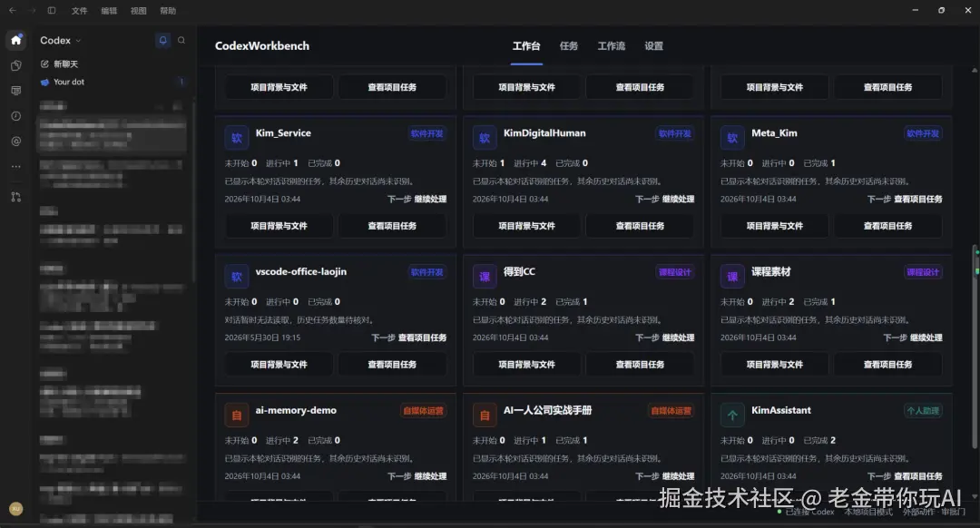
Task: Switch to the 工作流 tab
Action: (612, 45)
